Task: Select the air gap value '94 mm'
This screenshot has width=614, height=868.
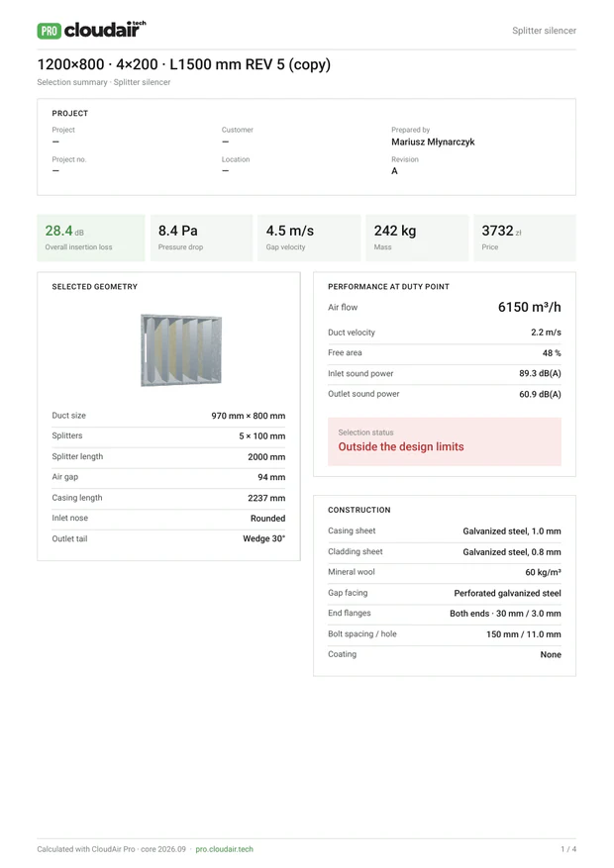Action: tap(271, 477)
